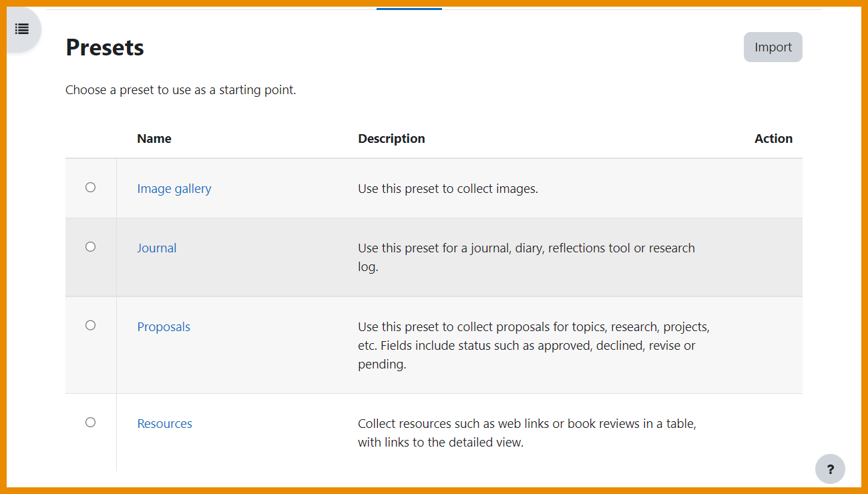Image resolution: width=868 pixels, height=494 pixels.
Task: Click the Import button
Action: tap(773, 47)
